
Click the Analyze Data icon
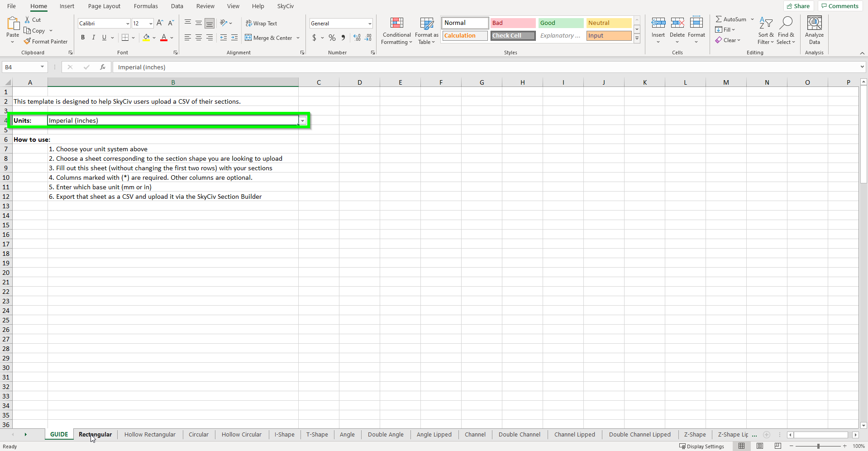pos(814,23)
